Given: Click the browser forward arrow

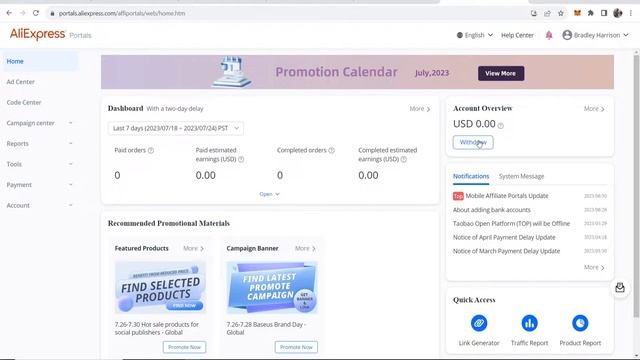Looking at the screenshot, I should click(x=22, y=13).
